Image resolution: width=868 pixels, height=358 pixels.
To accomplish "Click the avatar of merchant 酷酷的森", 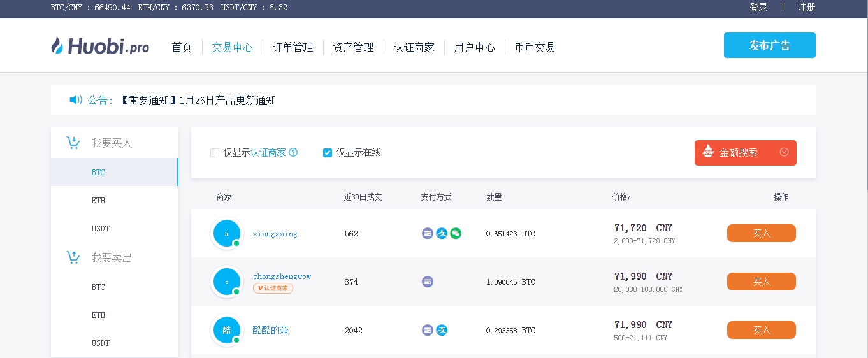I will (x=226, y=330).
